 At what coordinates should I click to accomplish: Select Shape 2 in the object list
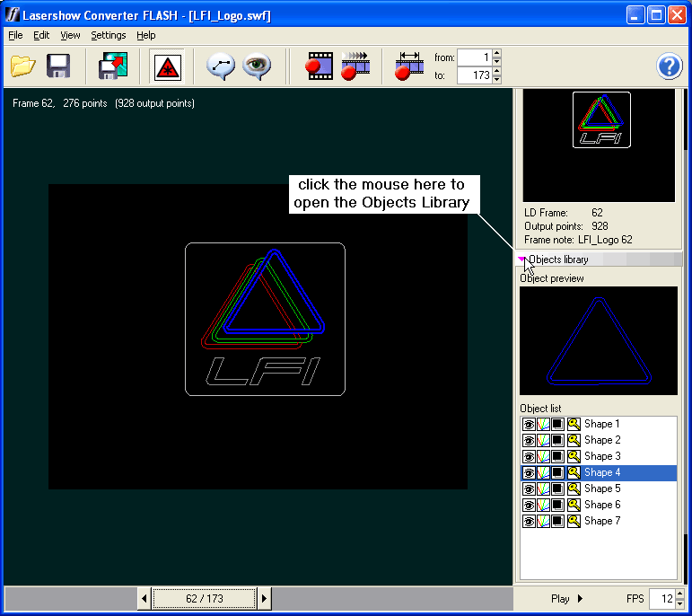click(x=602, y=440)
